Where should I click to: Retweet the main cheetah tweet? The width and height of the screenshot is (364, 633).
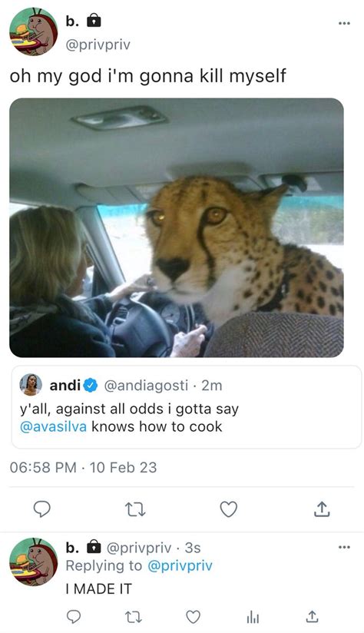click(135, 510)
